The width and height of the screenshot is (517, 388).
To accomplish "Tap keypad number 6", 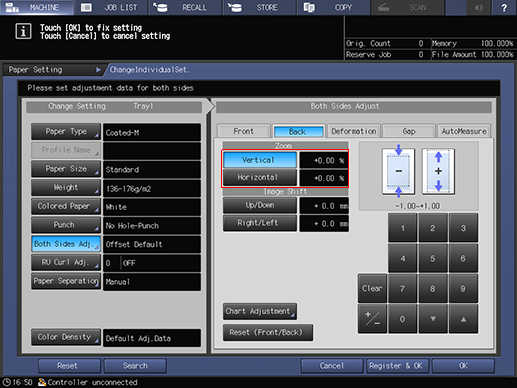I will (x=463, y=258).
